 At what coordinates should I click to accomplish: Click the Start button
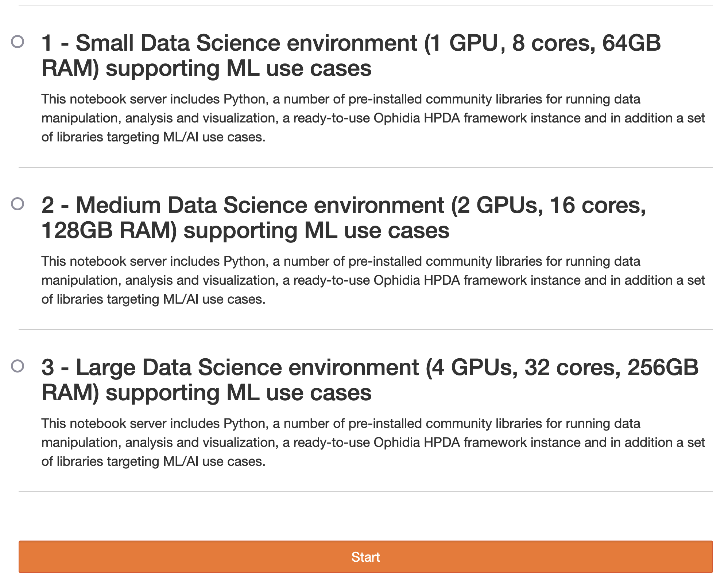coord(365,557)
